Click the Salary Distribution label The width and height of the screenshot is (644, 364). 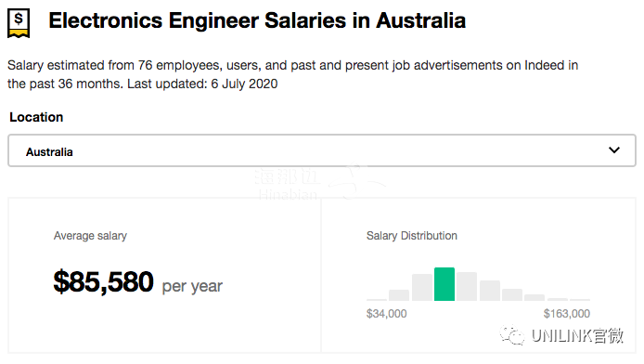pos(411,236)
